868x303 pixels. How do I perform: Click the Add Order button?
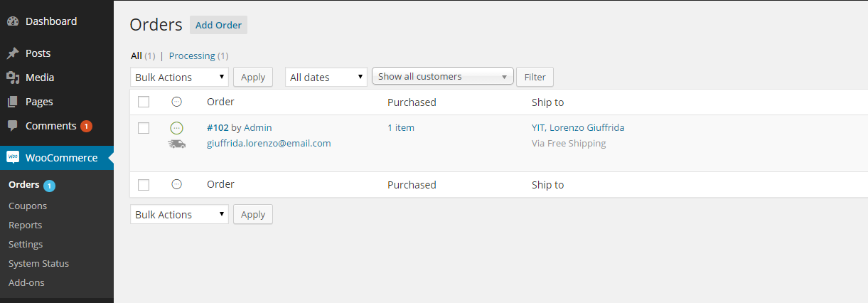(x=218, y=25)
